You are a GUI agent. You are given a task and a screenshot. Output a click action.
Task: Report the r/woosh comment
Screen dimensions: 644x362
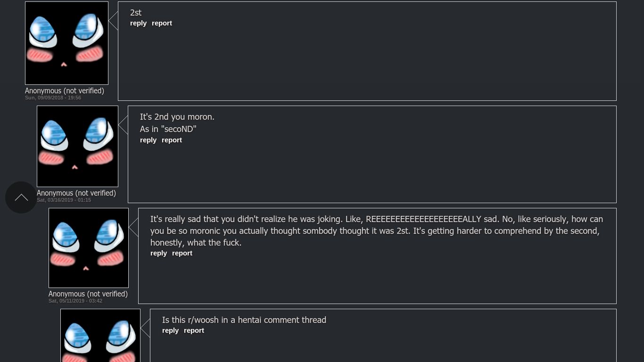point(194,330)
